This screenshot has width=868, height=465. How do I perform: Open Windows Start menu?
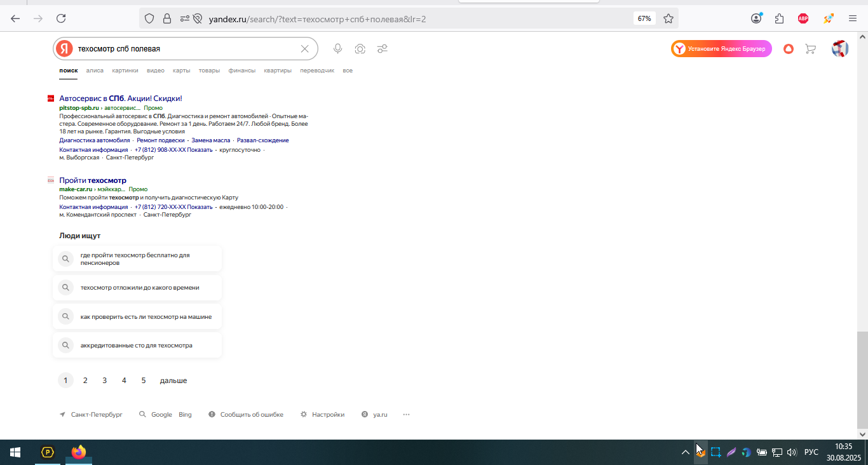pyautogui.click(x=15, y=452)
